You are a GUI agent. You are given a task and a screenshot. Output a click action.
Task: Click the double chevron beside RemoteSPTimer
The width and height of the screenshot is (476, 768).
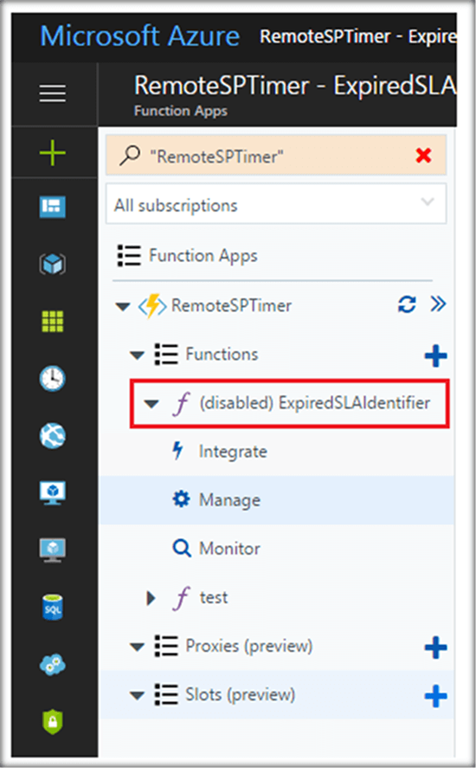[x=438, y=304]
